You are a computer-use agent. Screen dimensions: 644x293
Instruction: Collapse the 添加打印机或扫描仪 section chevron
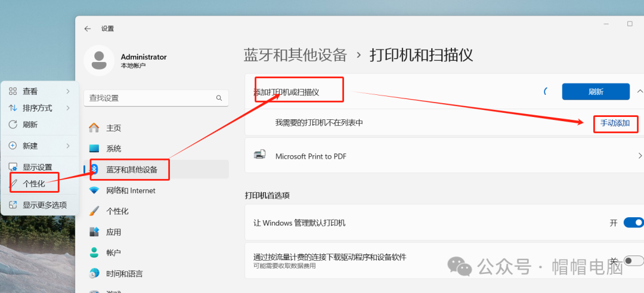[x=639, y=91]
